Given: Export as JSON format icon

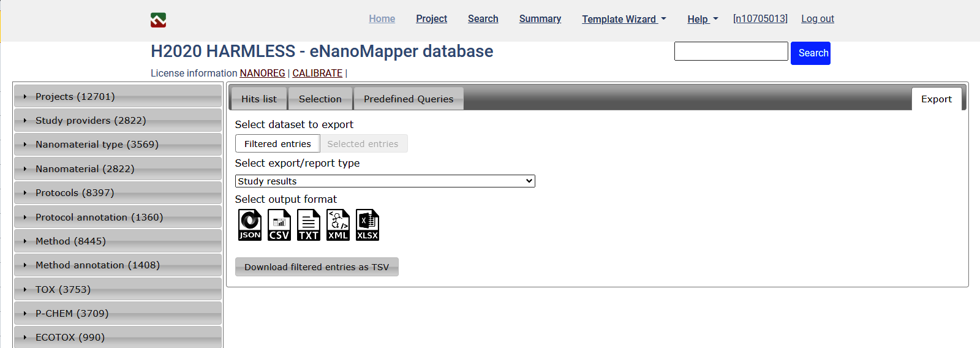Looking at the screenshot, I should [x=250, y=225].
